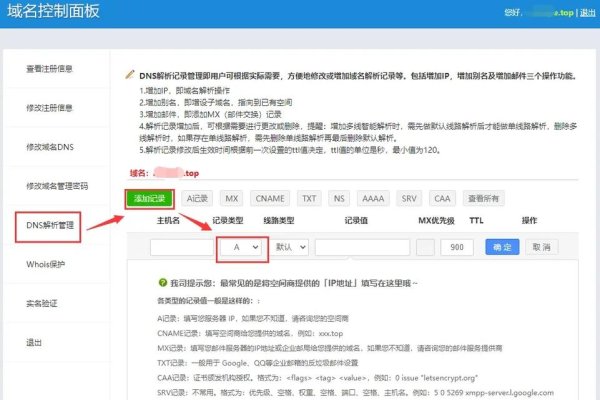Filter by CAA record tab
Image resolution: width=600 pixels, height=400 pixels.
pyautogui.click(x=442, y=198)
